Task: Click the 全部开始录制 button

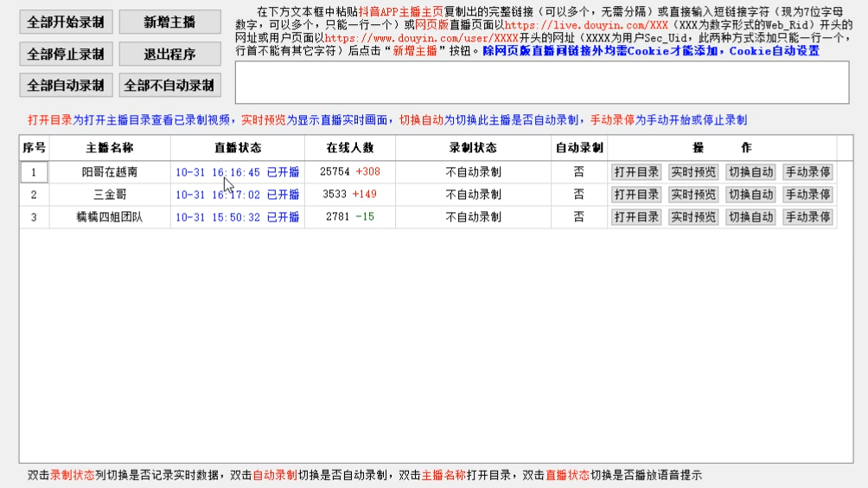Action: pyautogui.click(x=66, y=22)
